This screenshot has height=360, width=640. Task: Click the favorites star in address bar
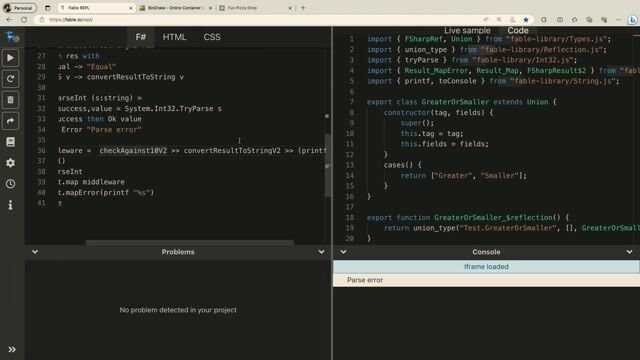pos(526,20)
